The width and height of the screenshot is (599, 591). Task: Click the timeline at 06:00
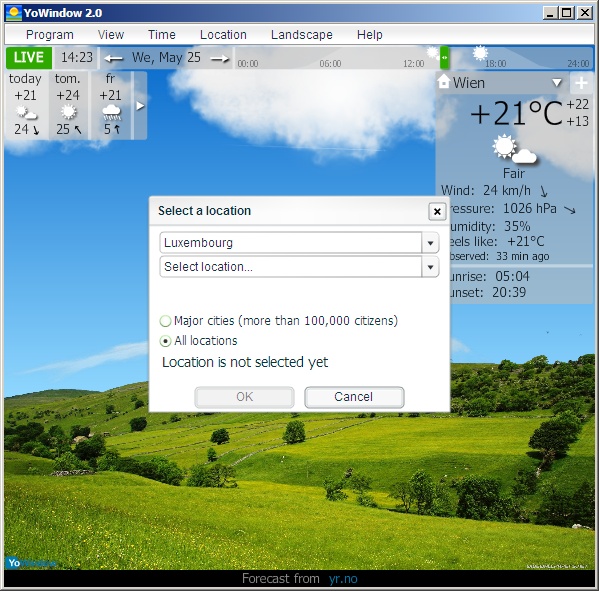pos(330,63)
